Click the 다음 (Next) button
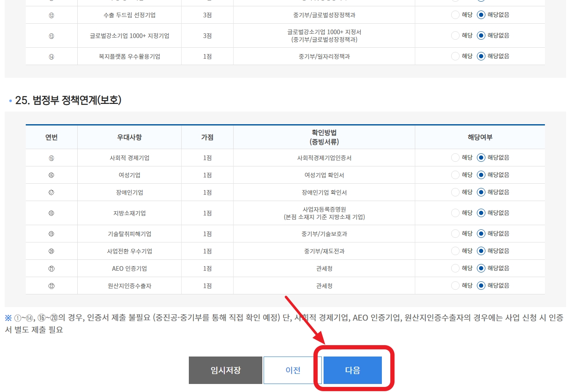Image resolution: width=569 pixels, height=392 pixels. pos(352,370)
